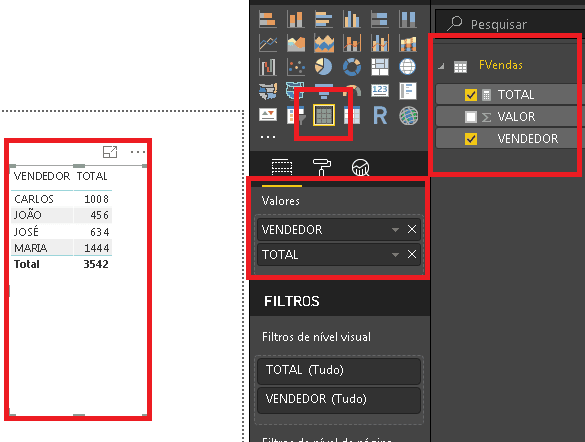Select the clustered bar chart visual
The width and height of the screenshot is (585, 442).
tap(323, 19)
